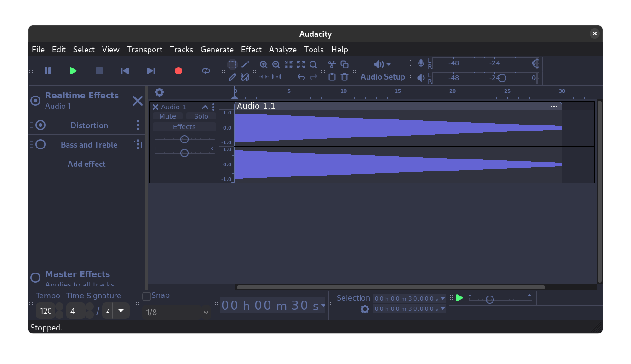Collapse the Audio 1 track
Viewport: 631px width, 364px height.
pyautogui.click(x=205, y=107)
